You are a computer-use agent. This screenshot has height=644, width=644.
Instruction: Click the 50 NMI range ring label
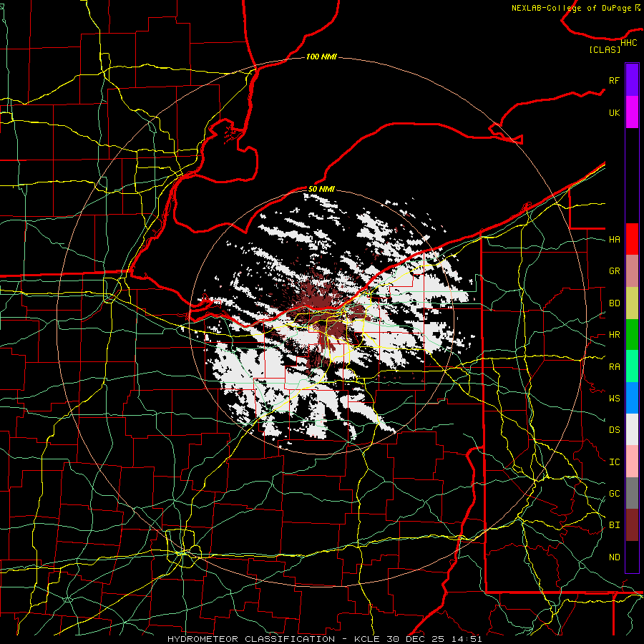point(321,189)
